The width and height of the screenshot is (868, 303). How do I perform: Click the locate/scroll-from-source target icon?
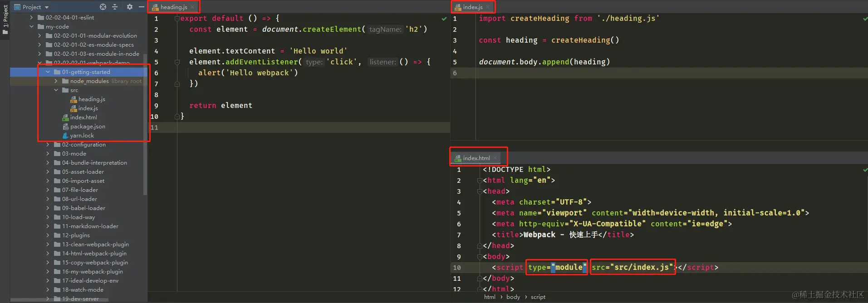103,7
